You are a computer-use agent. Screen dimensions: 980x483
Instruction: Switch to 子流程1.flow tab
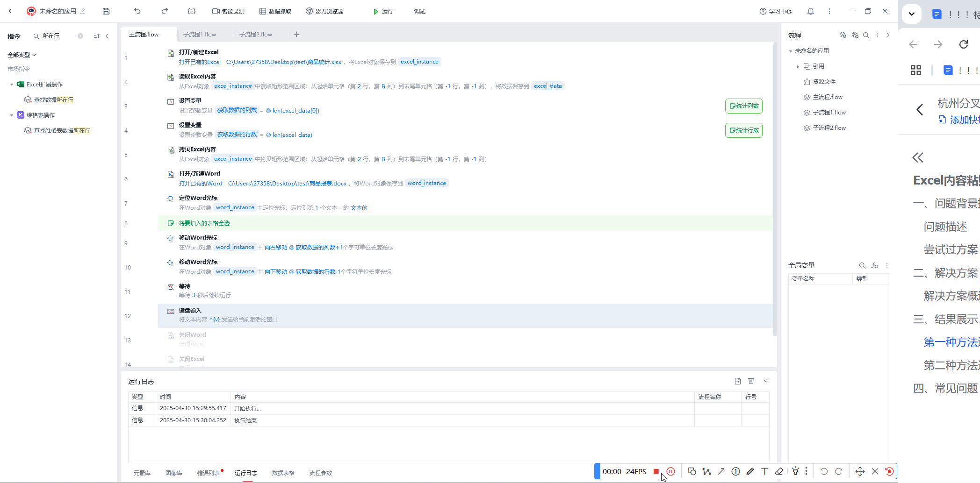(x=200, y=34)
